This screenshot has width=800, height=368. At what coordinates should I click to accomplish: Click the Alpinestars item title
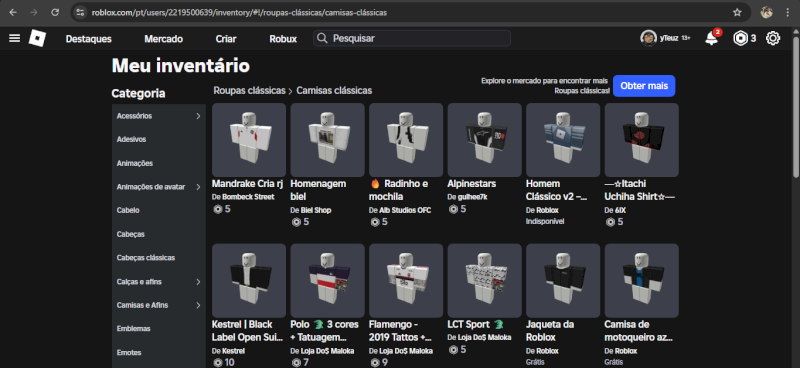coord(471,183)
